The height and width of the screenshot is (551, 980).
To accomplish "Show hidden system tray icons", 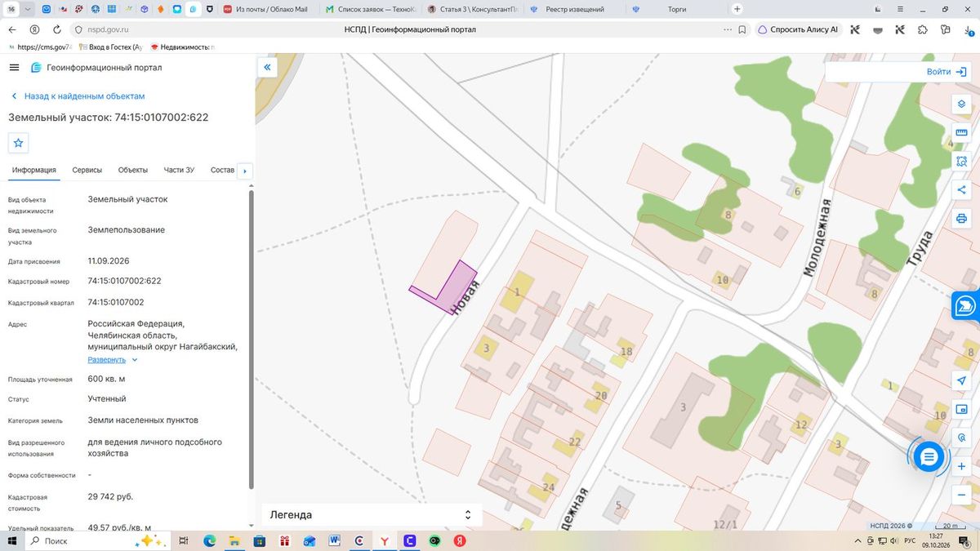I will point(859,540).
